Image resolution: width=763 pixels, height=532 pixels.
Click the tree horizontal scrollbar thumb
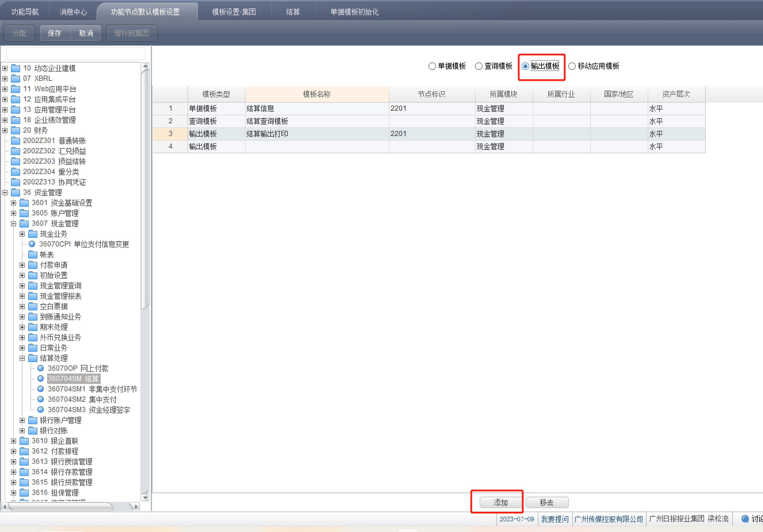click(x=61, y=506)
